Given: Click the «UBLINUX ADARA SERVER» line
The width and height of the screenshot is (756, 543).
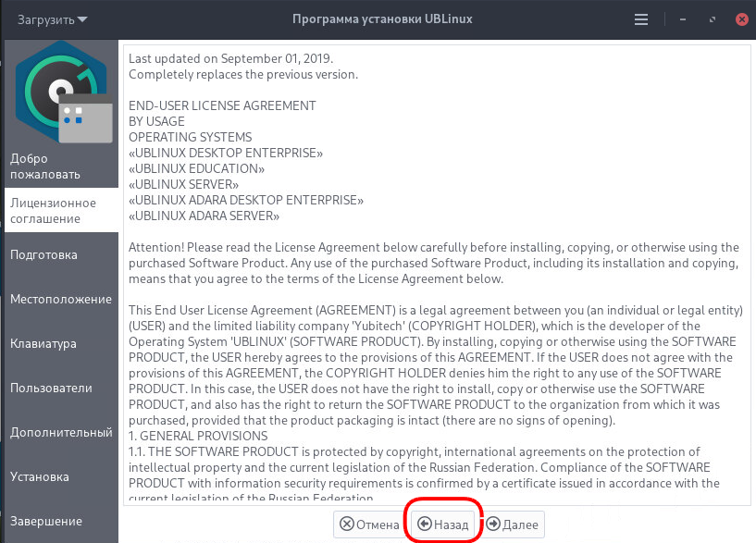Looking at the screenshot, I should pyautogui.click(x=204, y=216).
